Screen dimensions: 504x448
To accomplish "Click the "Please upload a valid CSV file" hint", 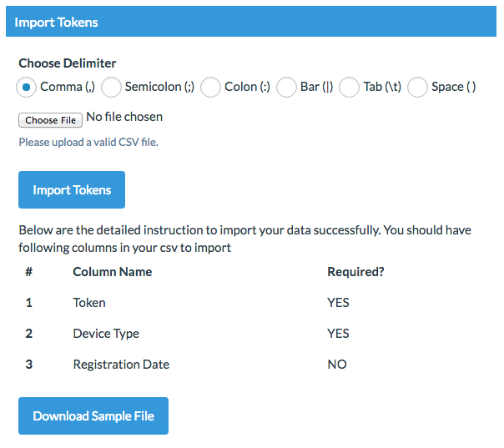I will pos(88,142).
